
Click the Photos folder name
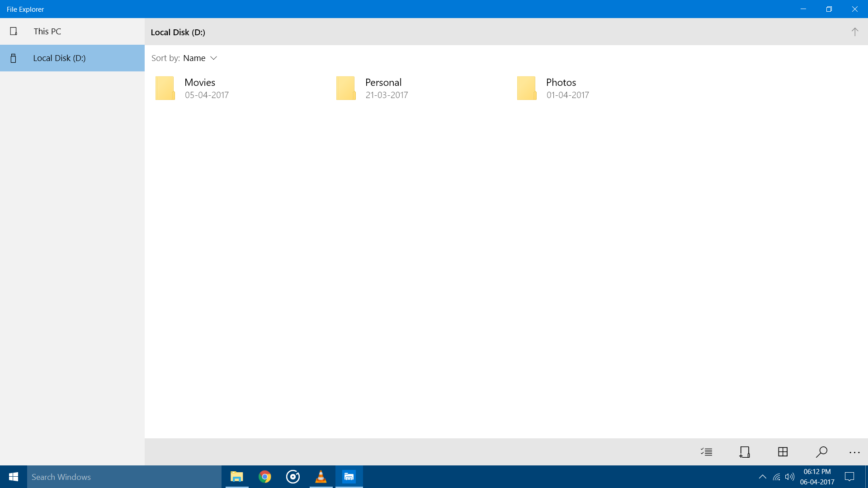click(561, 82)
